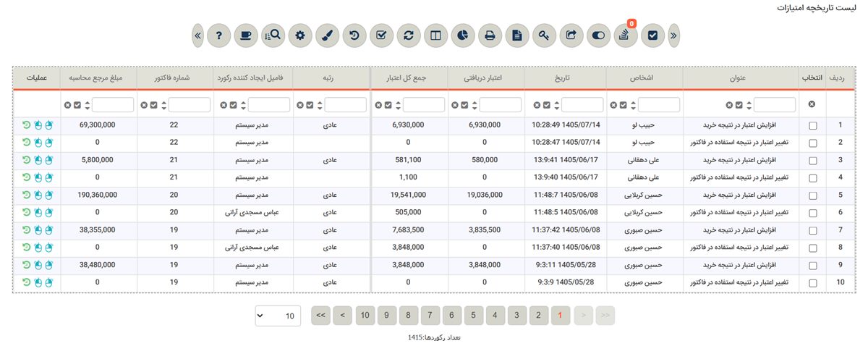The height and width of the screenshot is (354, 868).
Task: Click the paint brush toolbar icon
Action: (327, 35)
